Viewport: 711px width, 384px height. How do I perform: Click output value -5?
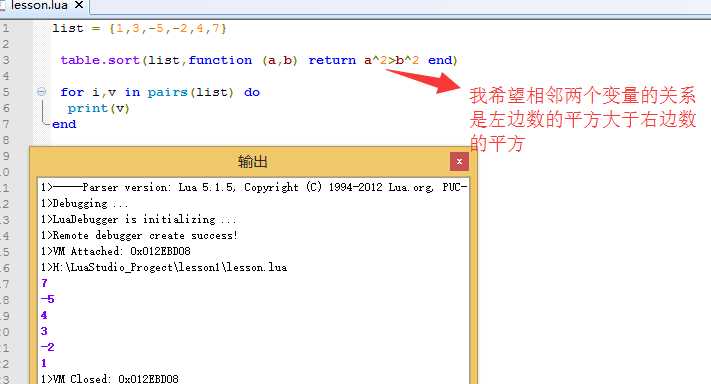pyautogui.click(x=47, y=299)
